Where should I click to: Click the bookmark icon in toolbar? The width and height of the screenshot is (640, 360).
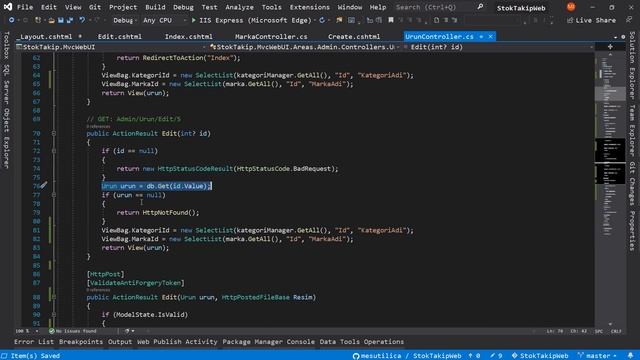click(391, 20)
